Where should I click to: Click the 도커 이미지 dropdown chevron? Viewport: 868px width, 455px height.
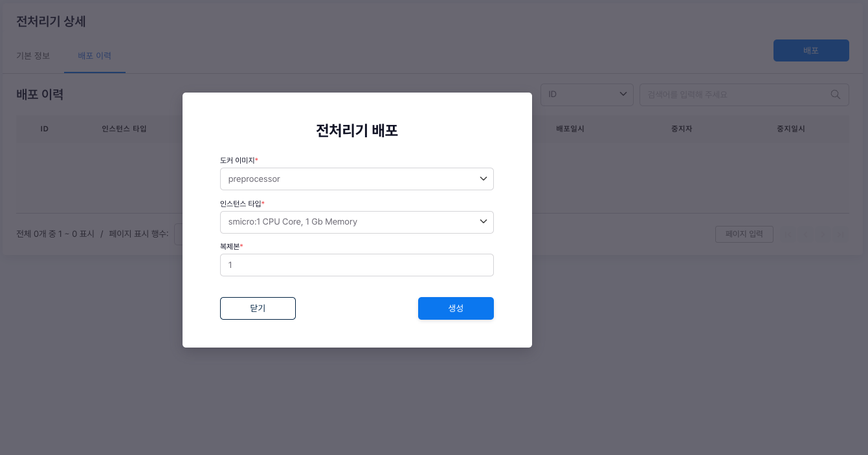(483, 179)
